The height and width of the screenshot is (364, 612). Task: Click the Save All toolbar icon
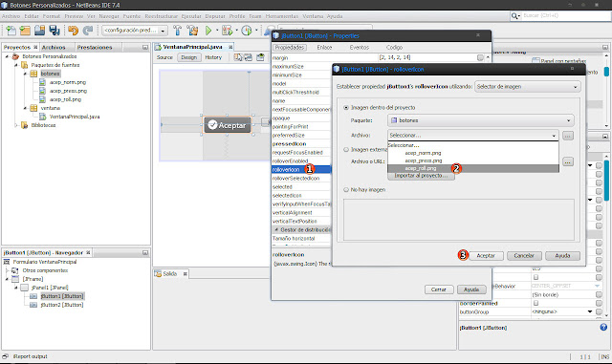(x=55, y=31)
